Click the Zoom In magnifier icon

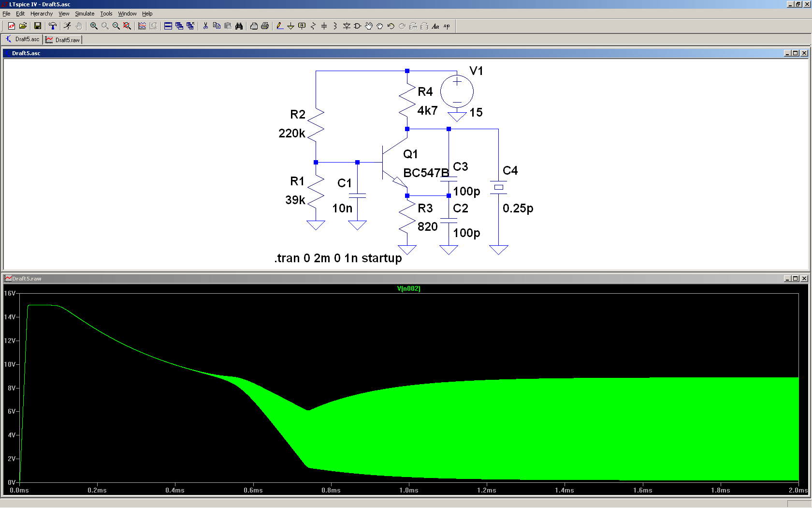click(x=94, y=26)
